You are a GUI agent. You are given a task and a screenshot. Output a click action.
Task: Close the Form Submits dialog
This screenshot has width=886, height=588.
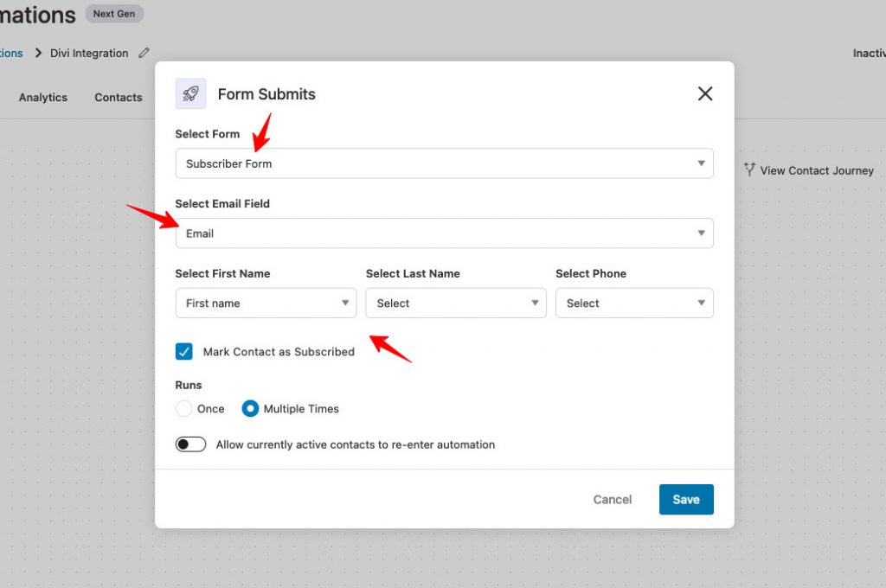tap(704, 93)
